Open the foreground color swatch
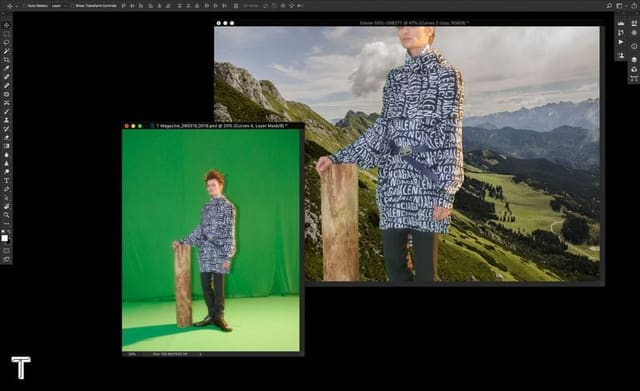Screen dimensions: 640x391 pyautogui.click(x=4, y=238)
